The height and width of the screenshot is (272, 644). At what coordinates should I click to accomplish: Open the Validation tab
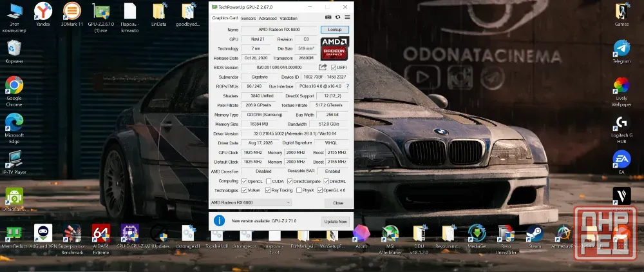pos(289,19)
